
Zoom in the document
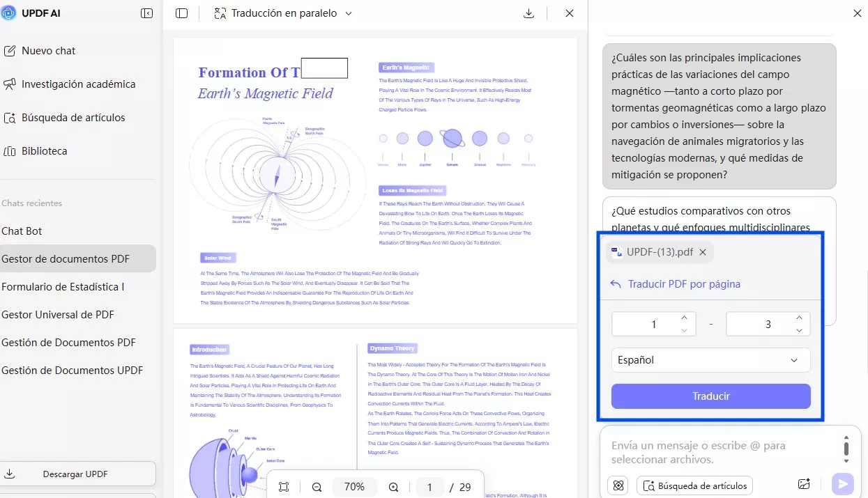(x=393, y=487)
